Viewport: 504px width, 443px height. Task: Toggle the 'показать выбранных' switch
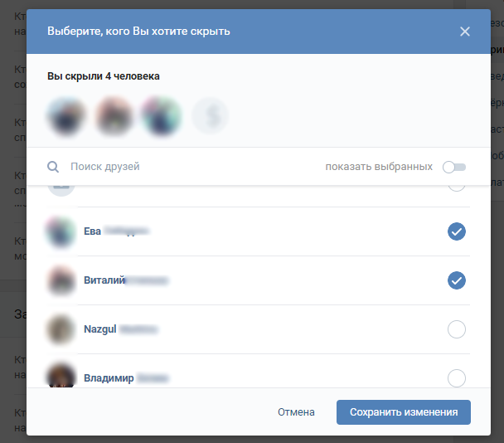tap(454, 167)
